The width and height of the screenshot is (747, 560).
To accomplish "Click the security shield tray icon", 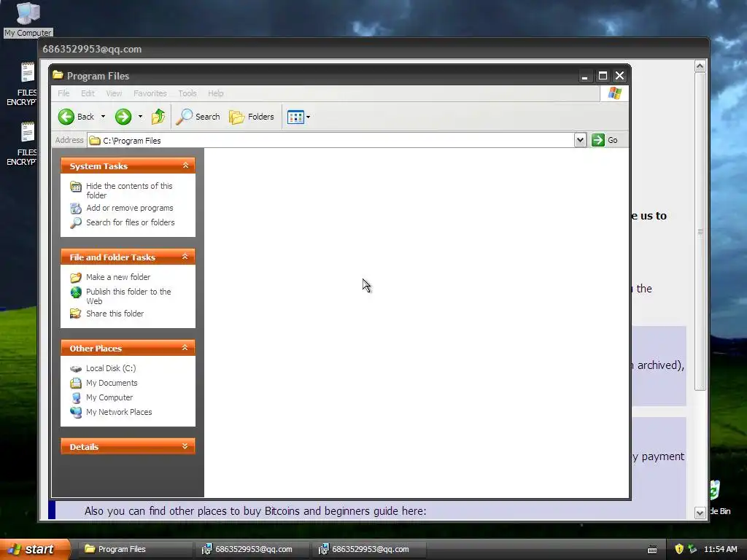I will (679, 549).
